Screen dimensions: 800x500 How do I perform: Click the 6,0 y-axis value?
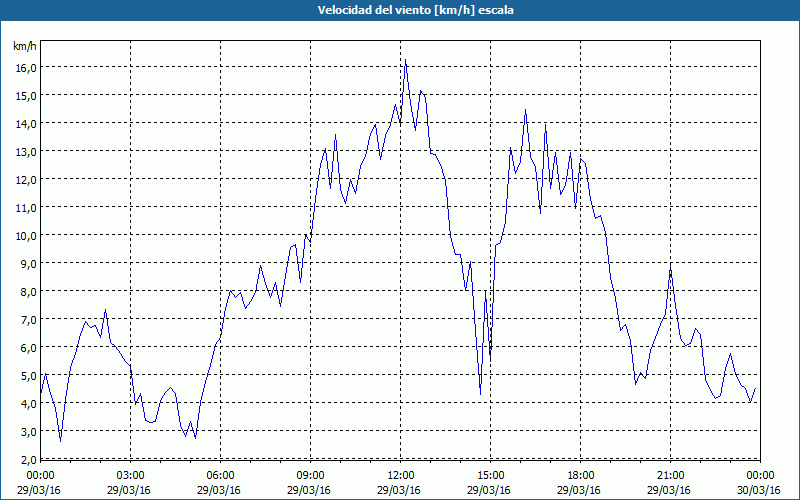(29, 347)
